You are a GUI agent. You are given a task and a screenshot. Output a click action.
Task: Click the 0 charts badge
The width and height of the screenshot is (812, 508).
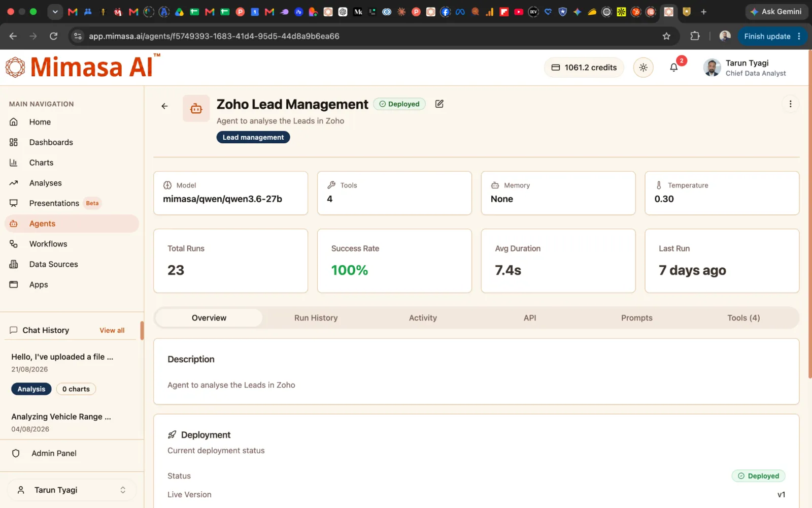pos(76,389)
